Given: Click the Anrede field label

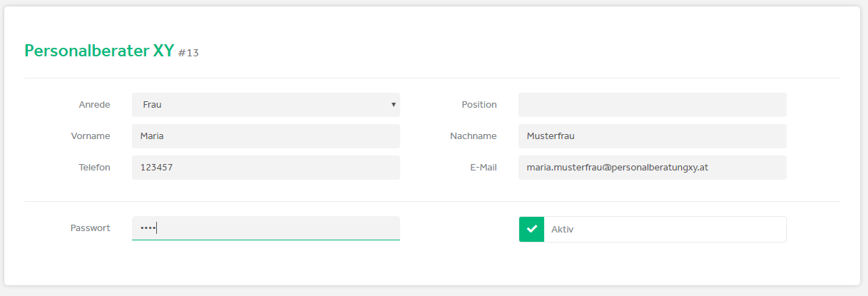Looking at the screenshot, I should coord(94,105).
